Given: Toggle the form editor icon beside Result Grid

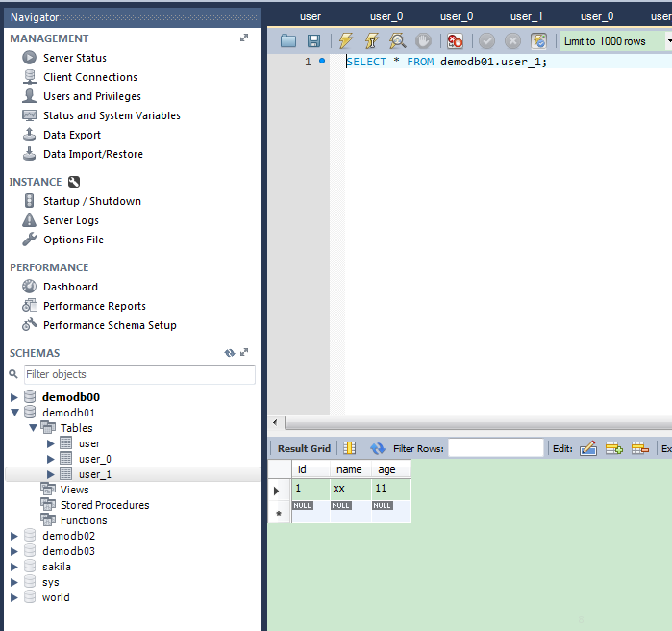Looking at the screenshot, I should pyautogui.click(x=349, y=448).
